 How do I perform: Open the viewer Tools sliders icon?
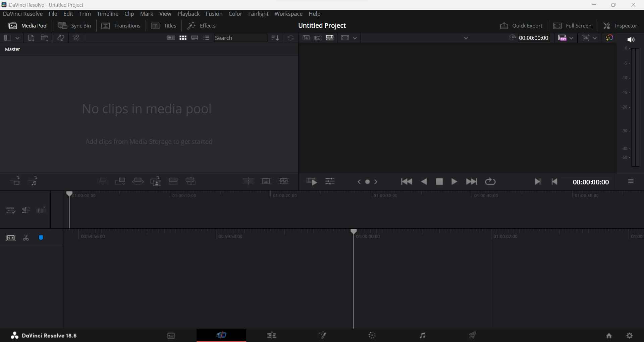pos(330,181)
